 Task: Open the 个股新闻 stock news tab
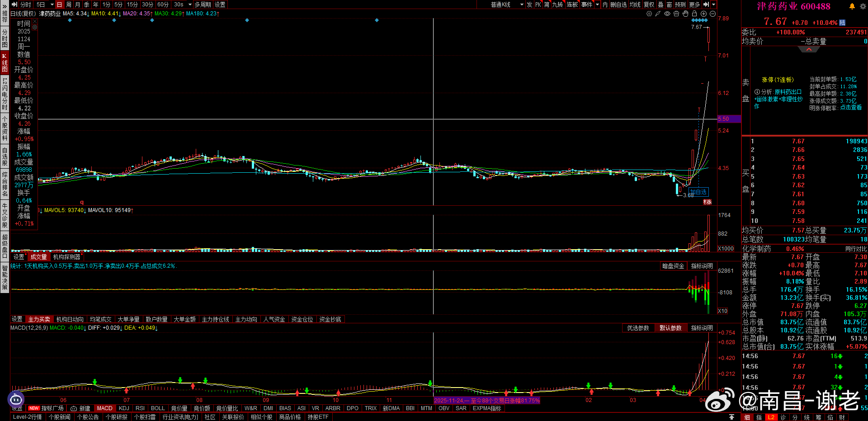pos(60,417)
